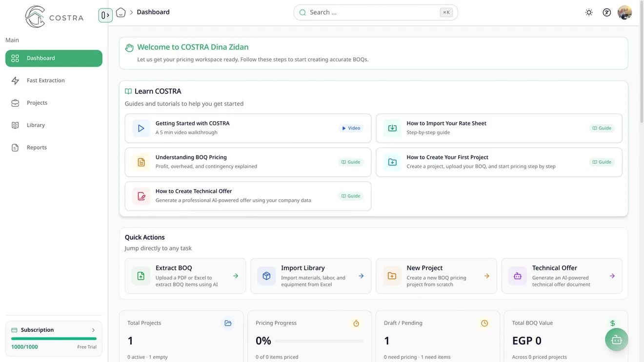The width and height of the screenshot is (644, 362).
Task: Open Library in the sidebar
Action: 54,126
